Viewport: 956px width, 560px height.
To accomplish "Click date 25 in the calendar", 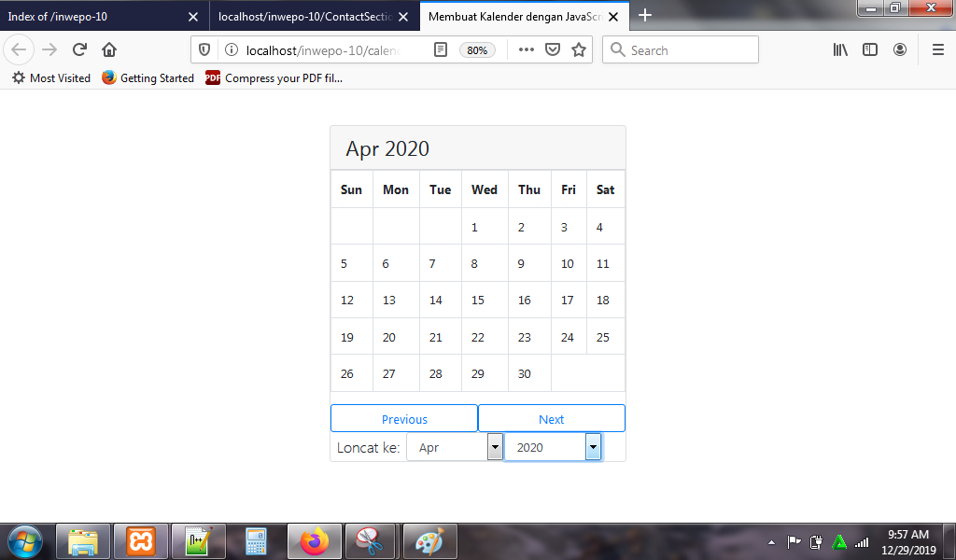I will click(x=603, y=338).
